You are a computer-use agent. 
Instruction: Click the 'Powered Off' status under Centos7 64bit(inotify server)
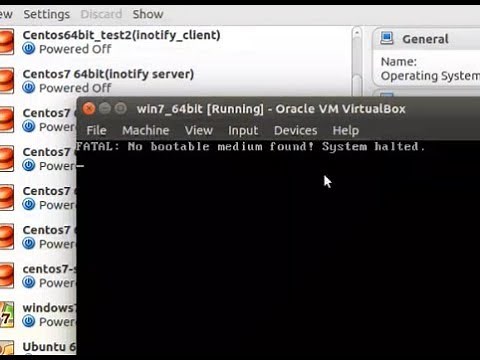75,88
